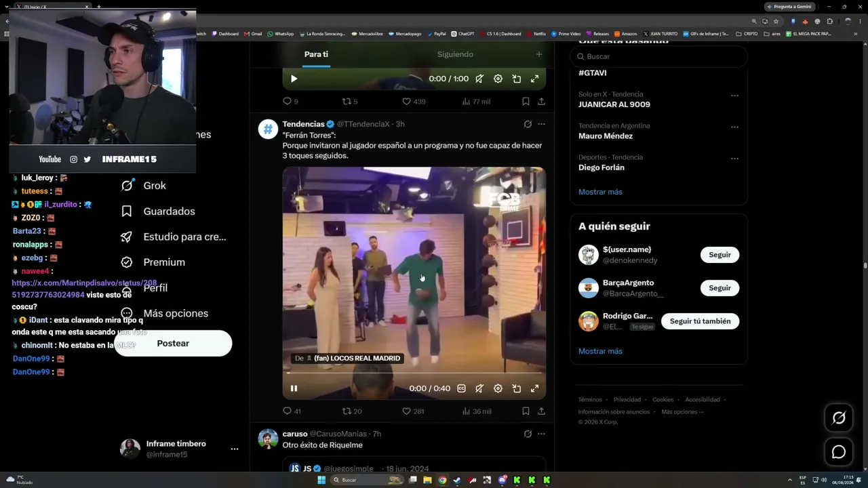Add a new timeline tab with plus

539,54
